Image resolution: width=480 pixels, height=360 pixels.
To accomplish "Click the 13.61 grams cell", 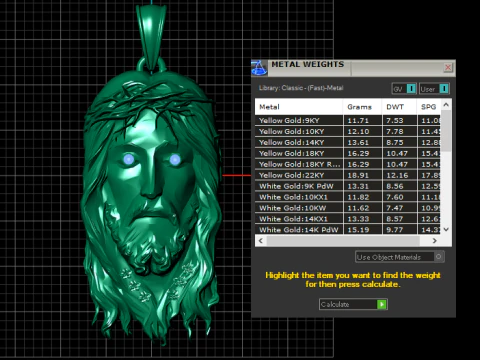I will click(x=363, y=142).
